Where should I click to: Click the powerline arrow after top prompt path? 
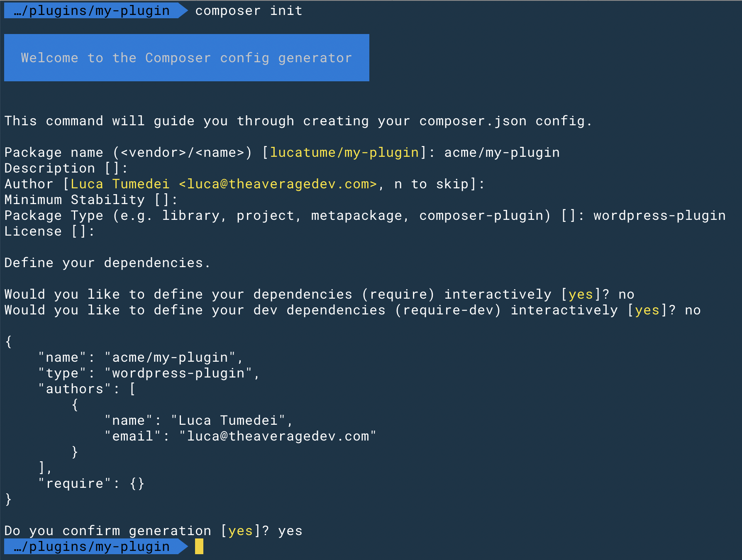(x=183, y=10)
